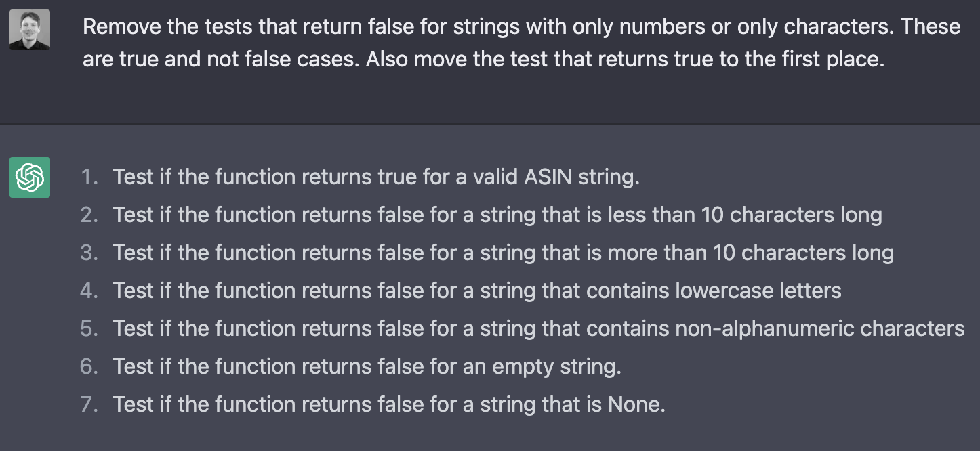Click the user profile photo avatar
980x451 pixels.
(30, 30)
